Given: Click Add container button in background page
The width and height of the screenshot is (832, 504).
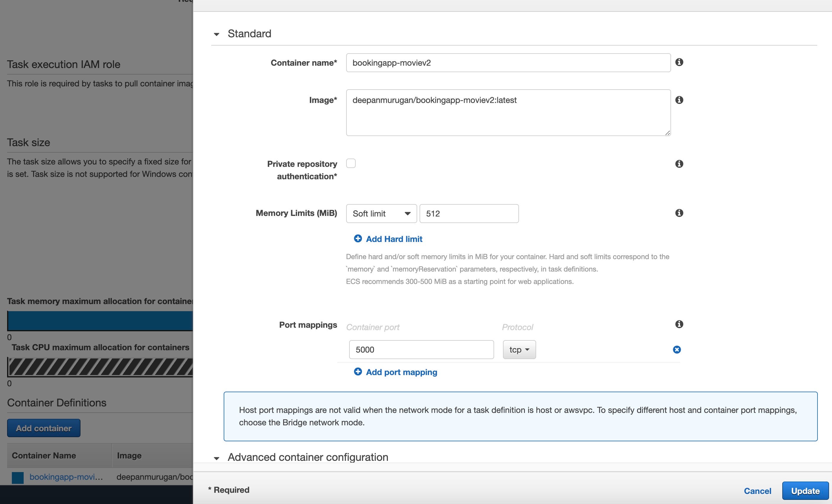Looking at the screenshot, I should 43,428.
